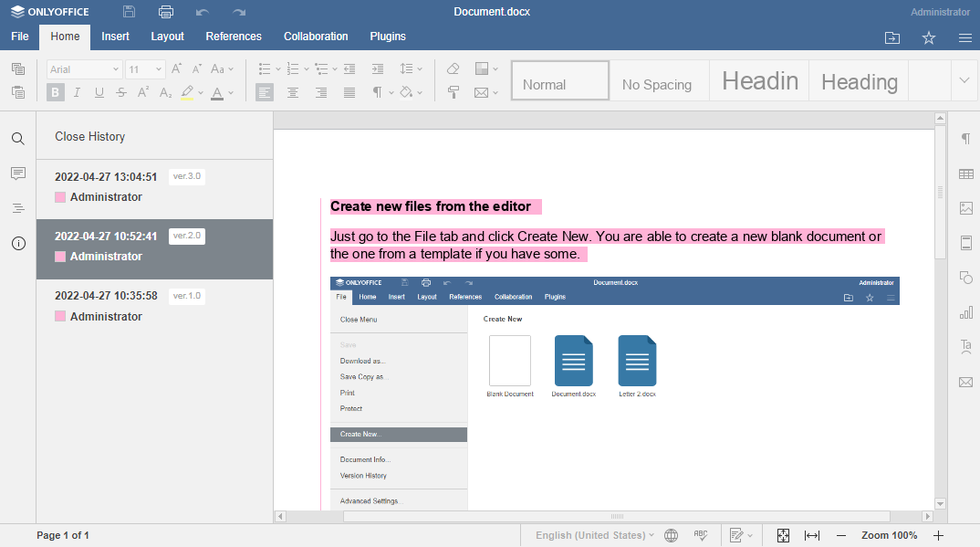Click Fit to Page icon in status bar
Viewport: 980px width, 547px height.
[x=783, y=535]
